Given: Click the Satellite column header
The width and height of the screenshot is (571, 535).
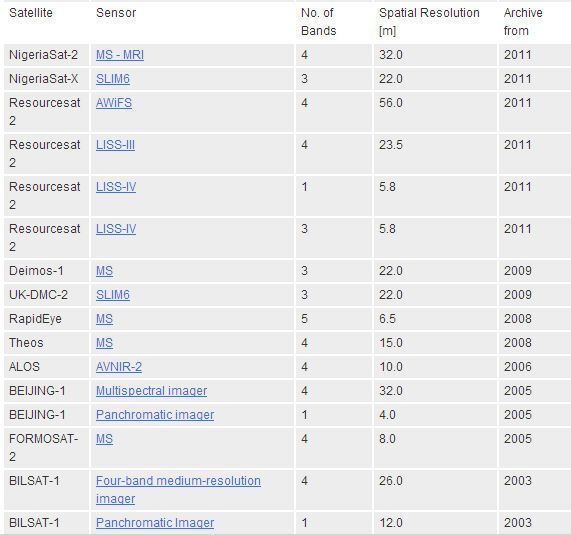Looking at the screenshot, I should click(x=31, y=13).
